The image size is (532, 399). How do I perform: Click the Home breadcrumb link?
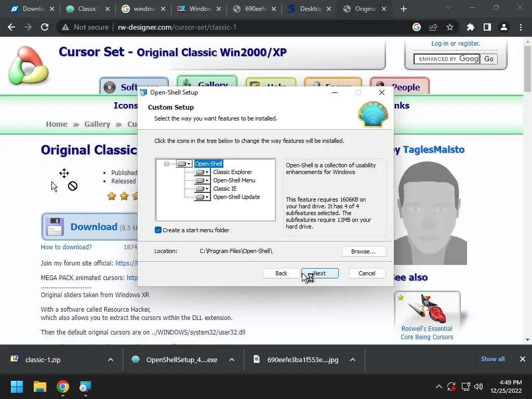point(57,124)
